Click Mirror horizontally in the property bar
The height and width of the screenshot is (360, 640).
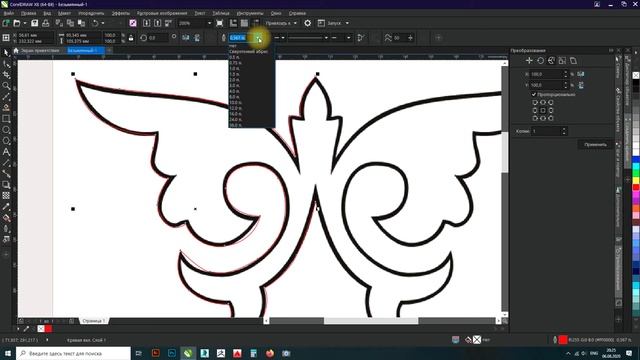186,38
